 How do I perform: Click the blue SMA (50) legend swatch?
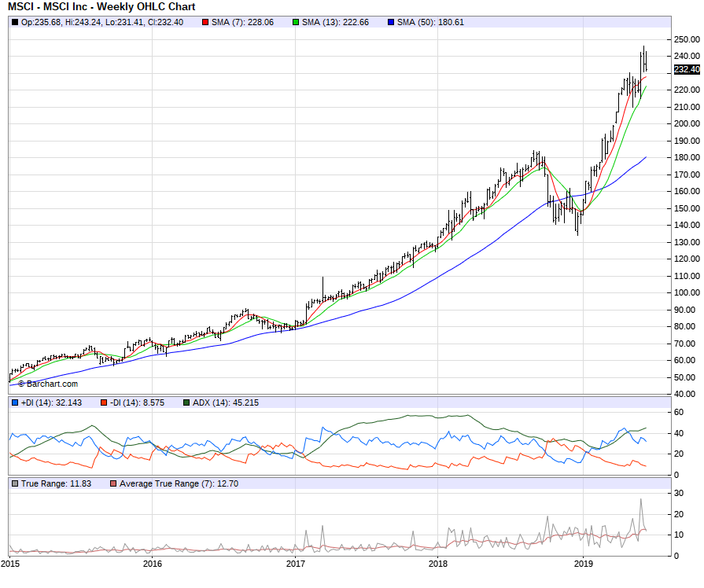[391, 22]
